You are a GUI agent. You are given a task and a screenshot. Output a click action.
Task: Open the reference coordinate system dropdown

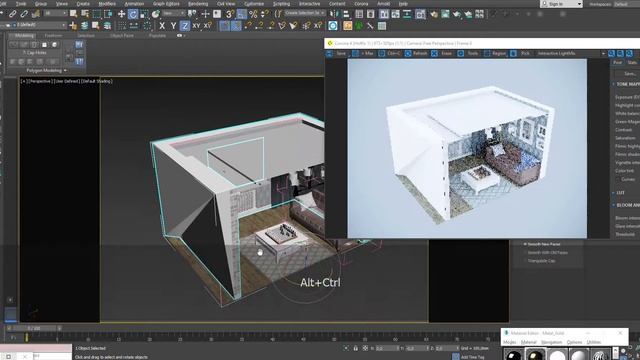(173, 13)
